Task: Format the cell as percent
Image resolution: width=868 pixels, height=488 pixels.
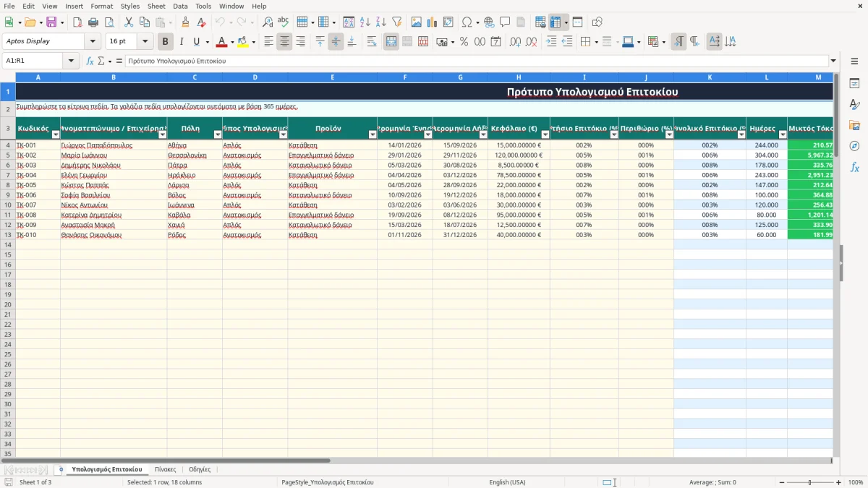Action: [464, 42]
